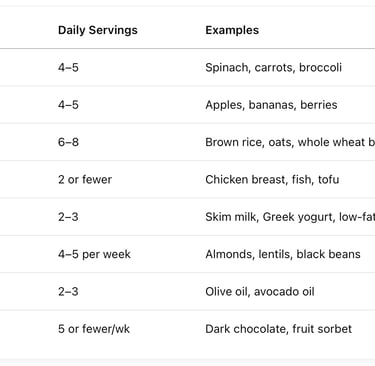Click the Brown rice, oats cell
The image size is (375, 366).
click(x=290, y=142)
